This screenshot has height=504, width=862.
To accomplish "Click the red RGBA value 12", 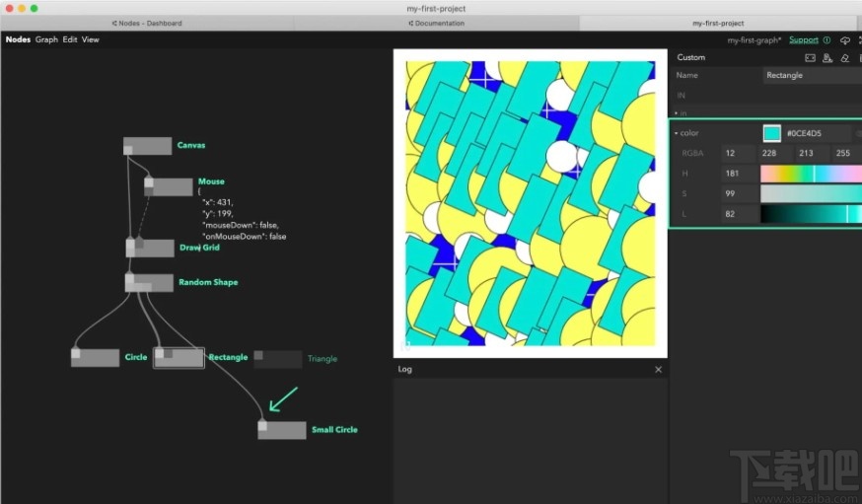I will tap(739, 153).
